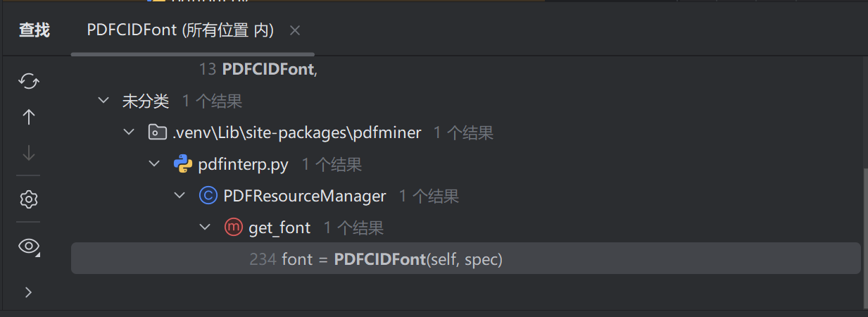This screenshot has height=317, width=868.
Task: Click the Python file icon for pdfinterp.py
Action: tap(183, 165)
